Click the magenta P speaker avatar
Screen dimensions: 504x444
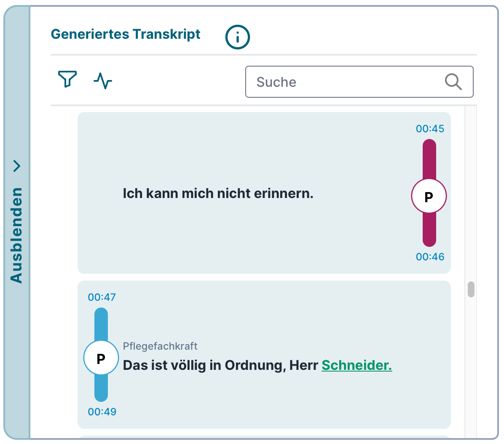429,196
